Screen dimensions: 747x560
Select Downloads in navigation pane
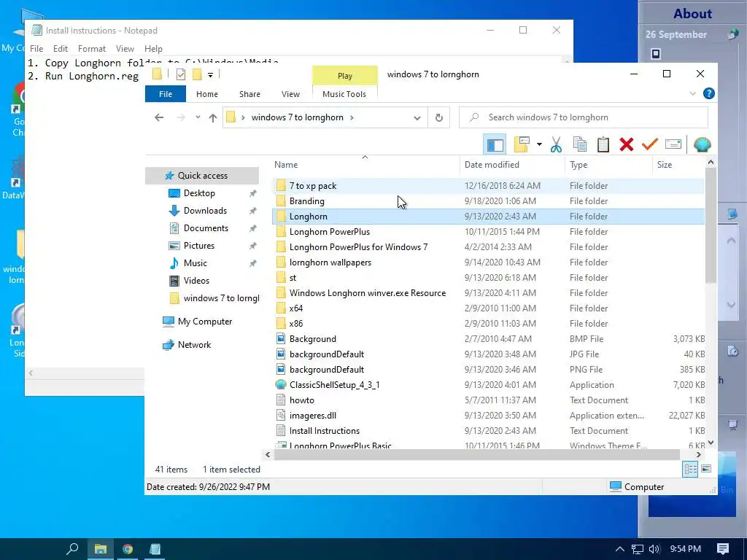(x=205, y=211)
